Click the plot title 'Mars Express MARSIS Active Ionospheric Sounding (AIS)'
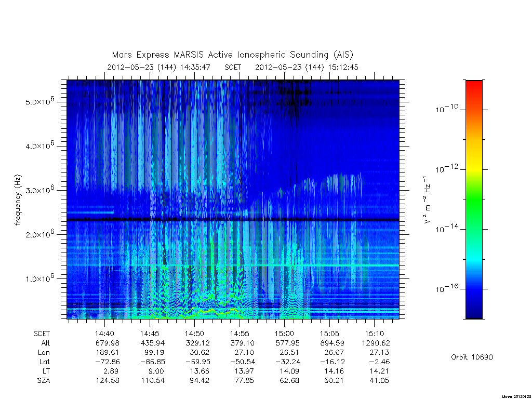This screenshot has height=399, width=532. coord(233,55)
